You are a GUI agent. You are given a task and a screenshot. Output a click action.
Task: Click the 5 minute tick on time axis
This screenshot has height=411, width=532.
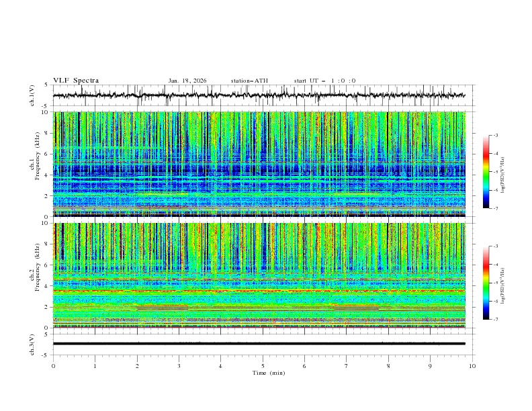click(x=263, y=366)
